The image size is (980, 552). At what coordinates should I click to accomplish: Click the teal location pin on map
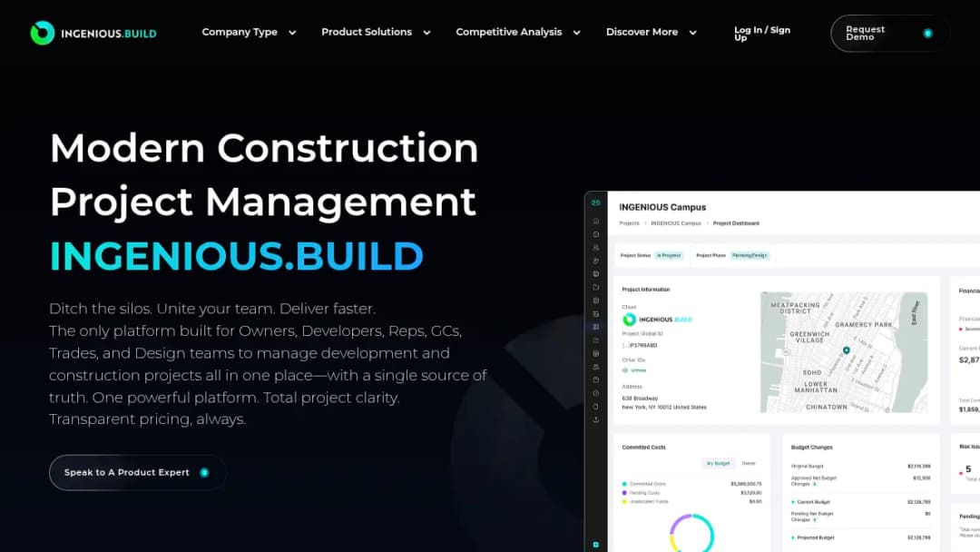click(846, 350)
